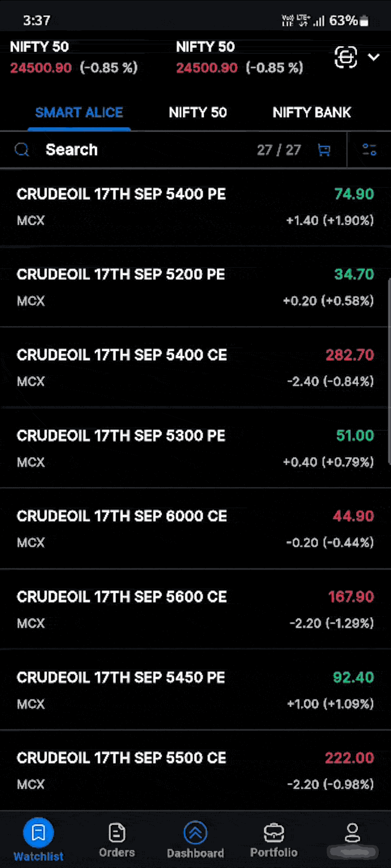Screen dimensions: 391x868
Task: Open CRUDEOIL 17TH SEP 6000 CE contract
Action: click(x=122, y=516)
